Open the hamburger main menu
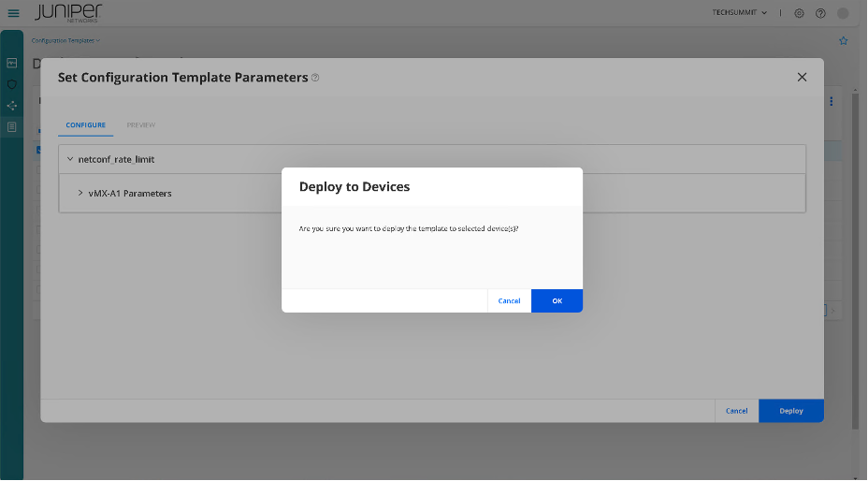Viewport: 868px width, 481px height. (14, 13)
